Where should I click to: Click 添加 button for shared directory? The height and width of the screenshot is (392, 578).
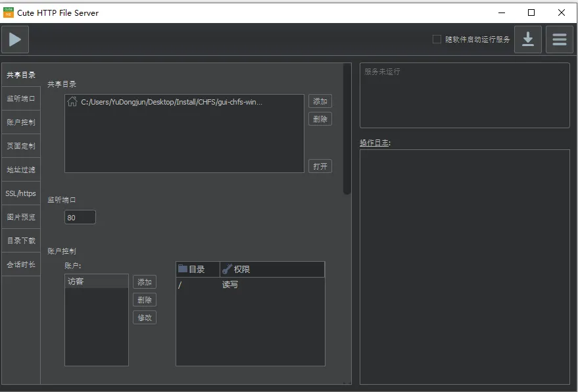pos(320,101)
